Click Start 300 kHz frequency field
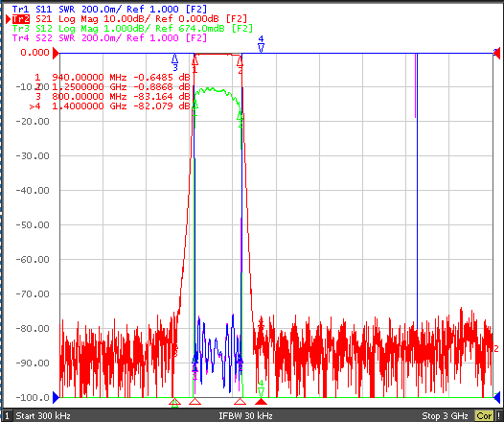The width and height of the screenshot is (504, 422). pyautogui.click(x=43, y=416)
